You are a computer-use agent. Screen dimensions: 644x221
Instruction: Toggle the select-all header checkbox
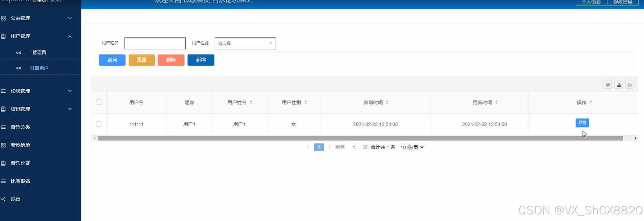click(x=99, y=102)
